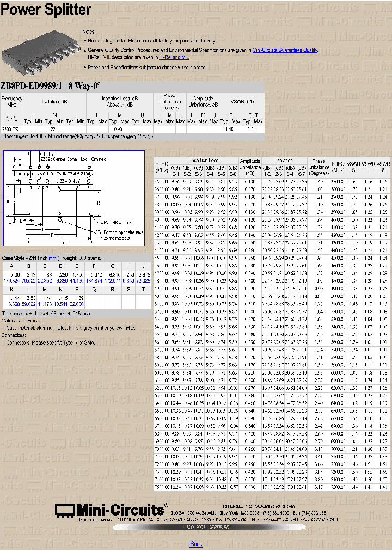Click the Tolerance line below the dimensions
392x551 pixels.
click(x=46, y=313)
